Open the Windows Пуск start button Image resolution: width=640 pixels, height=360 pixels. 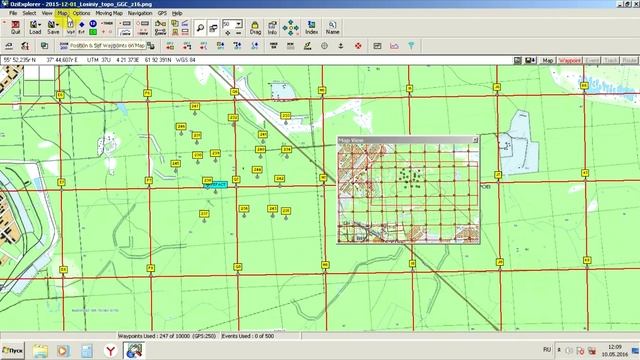click(13, 350)
